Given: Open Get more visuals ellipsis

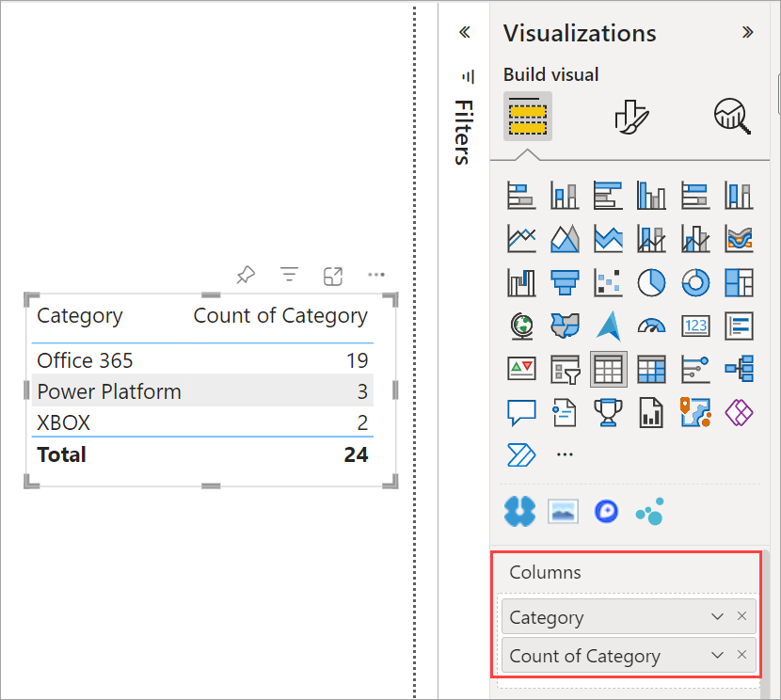Looking at the screenshot, I should tap(565, 454).
